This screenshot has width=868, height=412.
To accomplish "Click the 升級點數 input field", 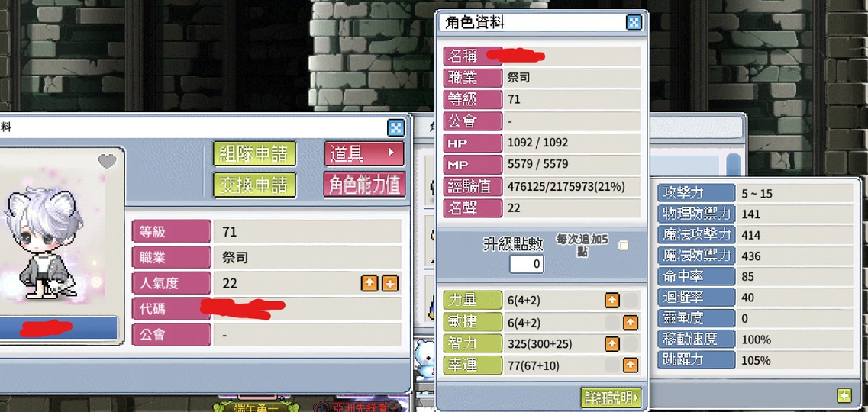I will coord(527,264).
